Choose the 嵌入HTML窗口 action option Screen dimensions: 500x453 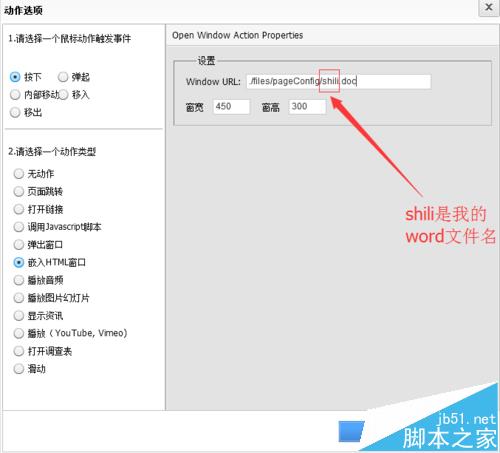(x=19, y=262)
